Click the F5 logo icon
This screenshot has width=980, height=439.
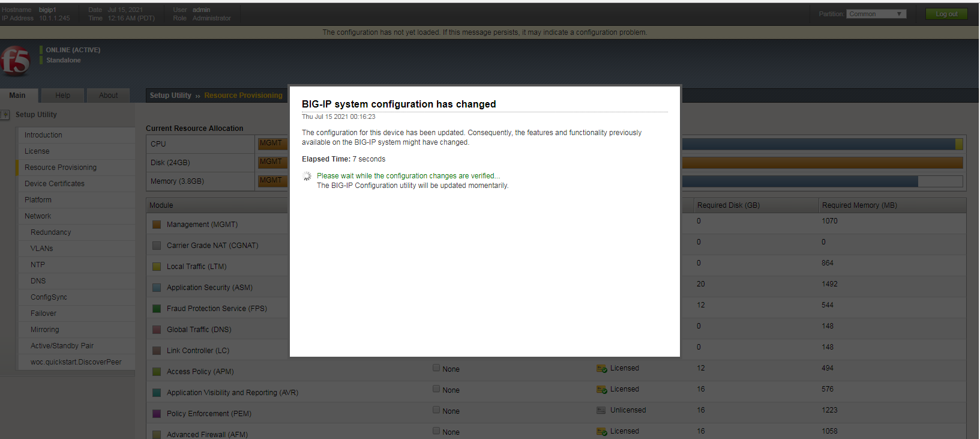coord(16,61)
